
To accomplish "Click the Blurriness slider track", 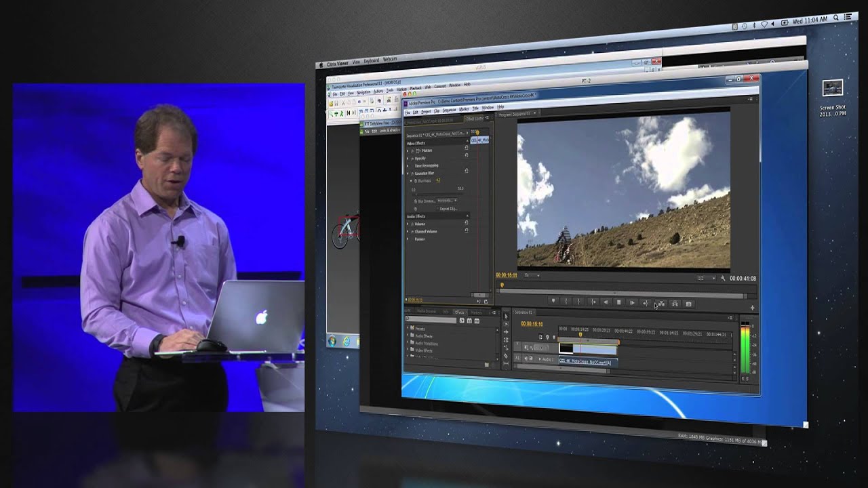I will [437, 193].
